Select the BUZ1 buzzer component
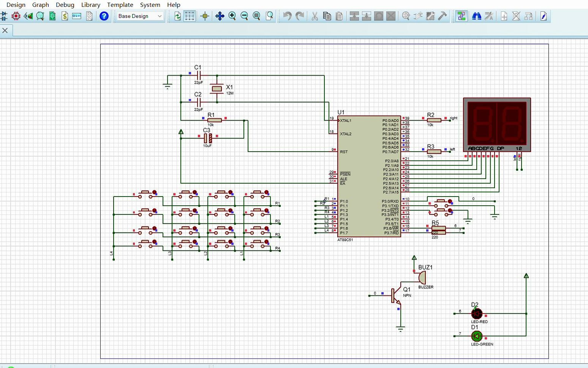Viewport: 588px width, 368px height. (x=422, y=278)
